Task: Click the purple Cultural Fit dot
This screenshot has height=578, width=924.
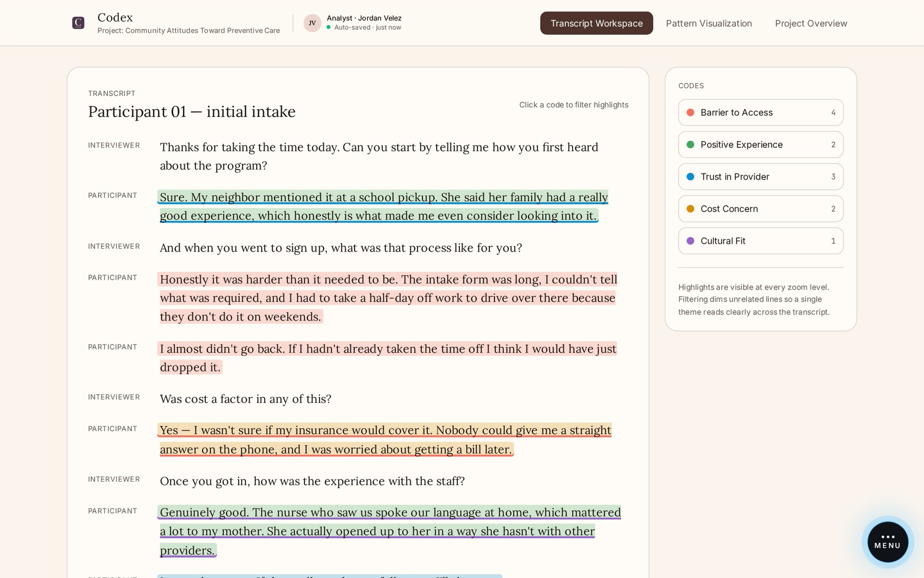Action: tap(690, 241)
